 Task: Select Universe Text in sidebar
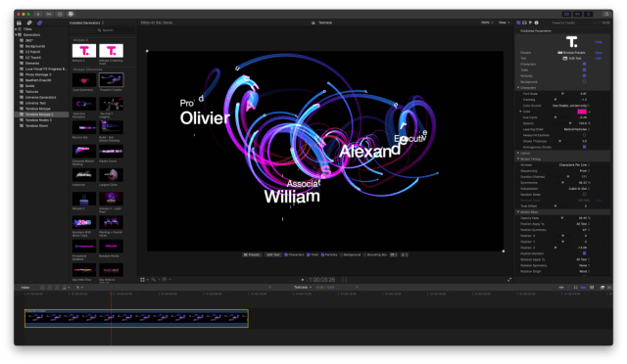click(x=35, y=103)
